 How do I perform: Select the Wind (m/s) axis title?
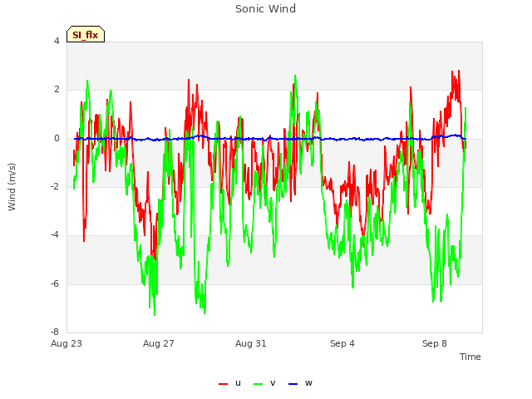click(12, 187)
